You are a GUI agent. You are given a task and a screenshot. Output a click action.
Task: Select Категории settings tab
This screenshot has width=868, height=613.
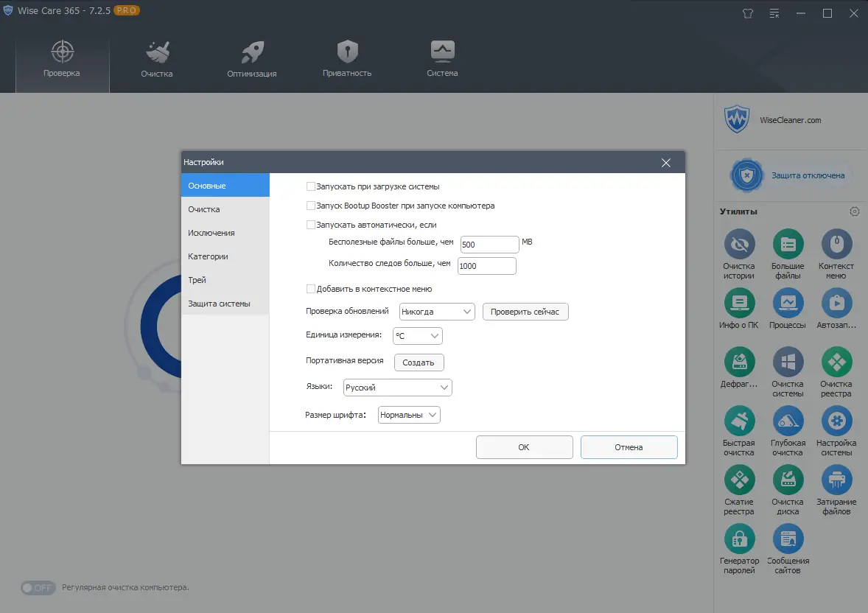pos(225,256)
